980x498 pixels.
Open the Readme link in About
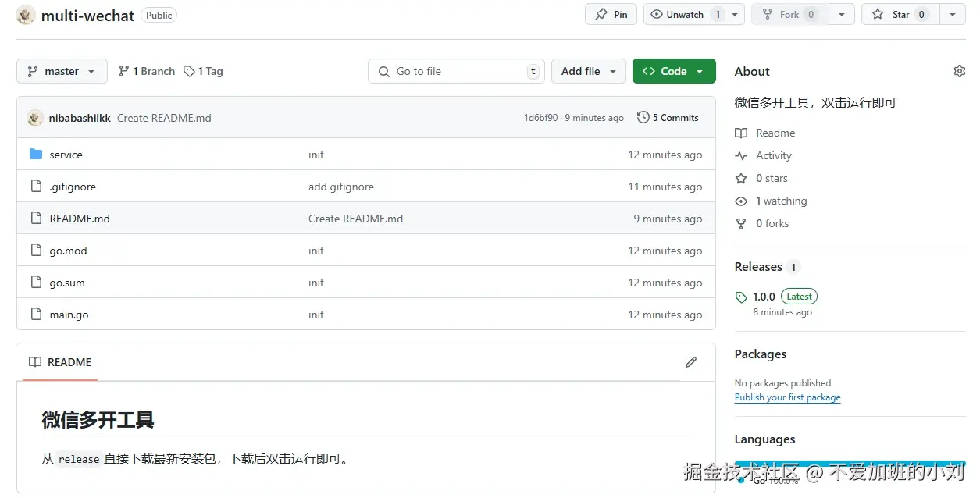(x=765, y=133)
